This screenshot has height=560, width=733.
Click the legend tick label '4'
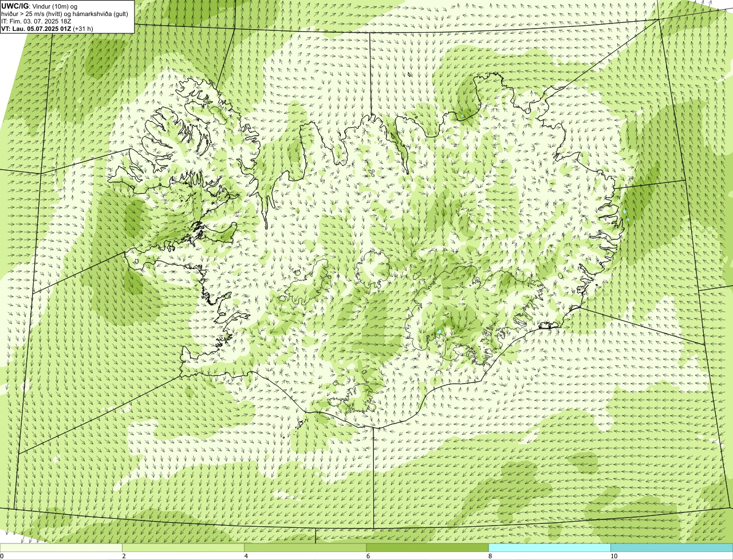click(246, 556)
